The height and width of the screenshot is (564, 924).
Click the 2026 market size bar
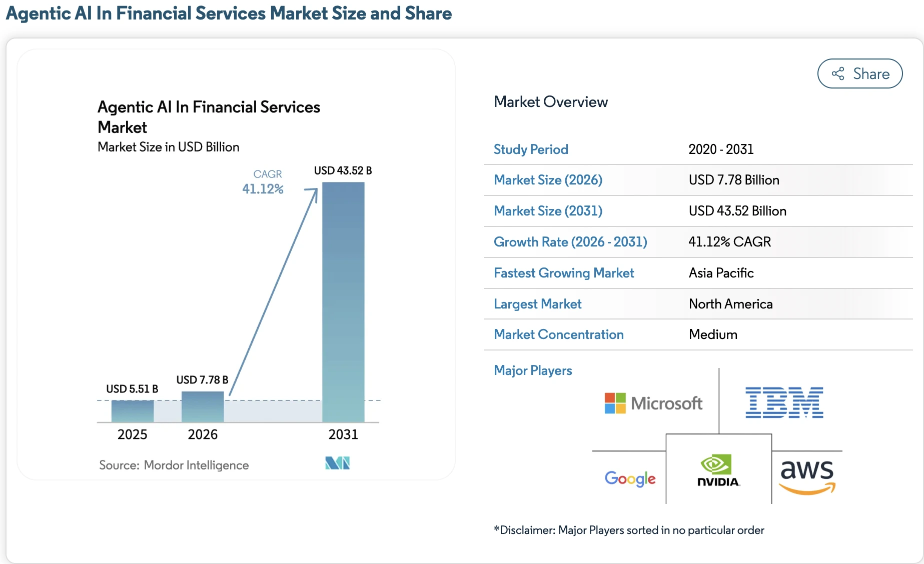point(203,406)
